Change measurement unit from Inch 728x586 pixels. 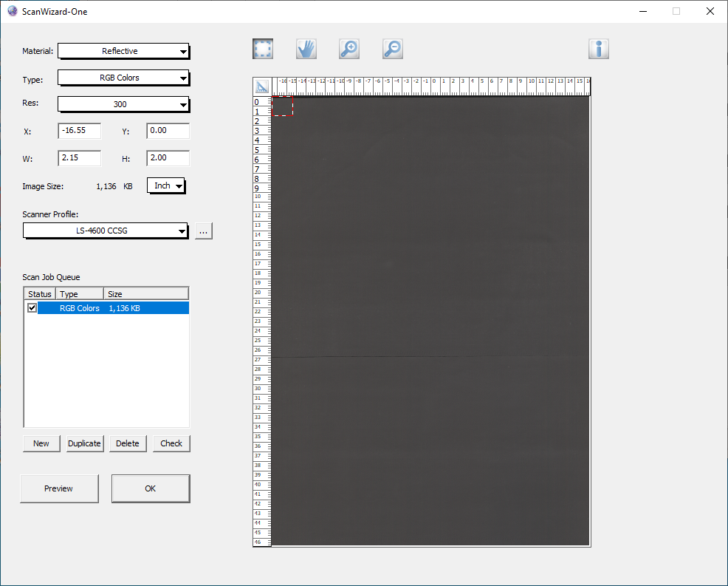click(x=165, y=185)
